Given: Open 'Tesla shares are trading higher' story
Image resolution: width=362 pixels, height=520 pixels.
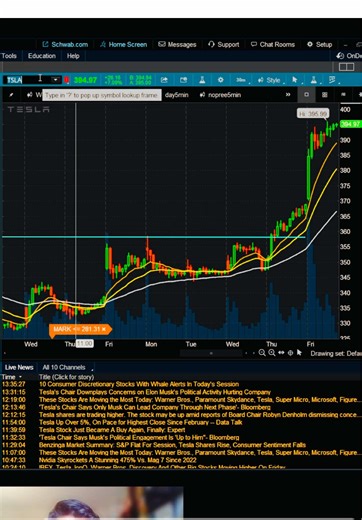Looking at the screenshot, I should pyautogui.click(x=199, y=415).
